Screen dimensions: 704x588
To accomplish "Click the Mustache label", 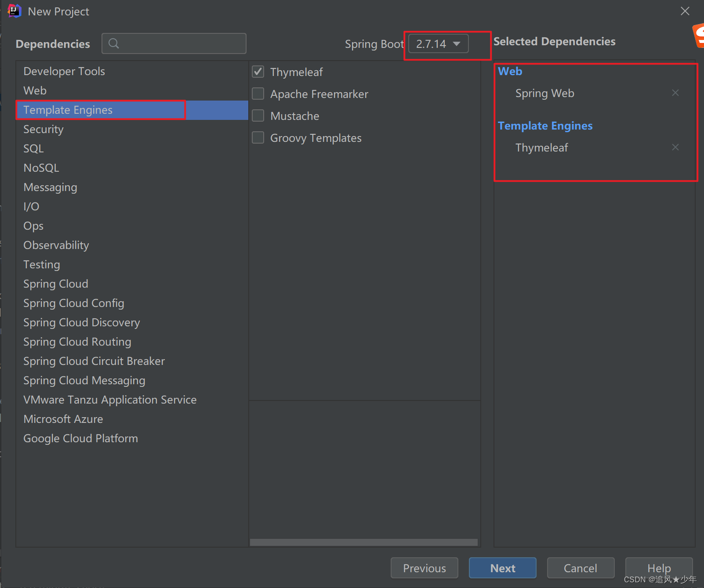I will pyautogui.click(x=295, y=116).
